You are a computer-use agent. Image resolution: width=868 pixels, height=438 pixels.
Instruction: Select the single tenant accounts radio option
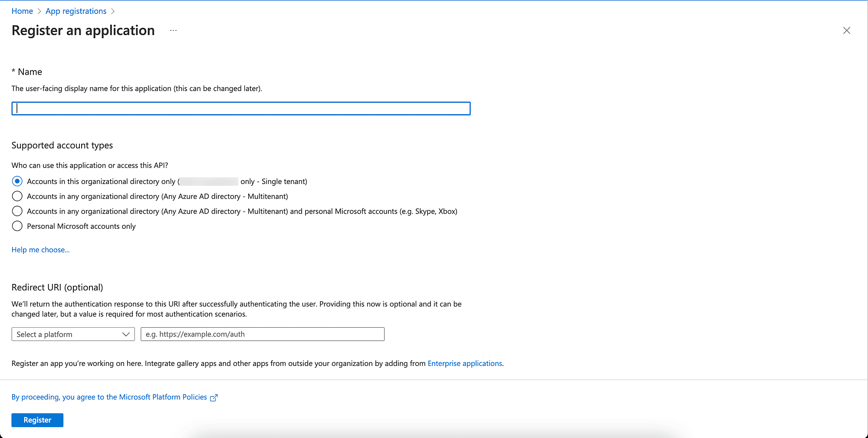coord(17,181)
